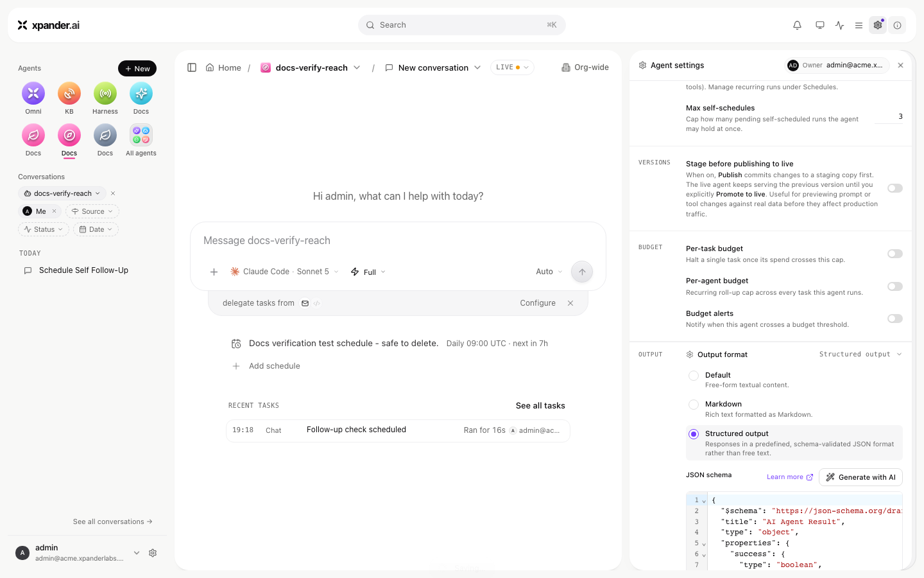
Task: Click the Owner admin@acme chip
Action: coord(837,66)
